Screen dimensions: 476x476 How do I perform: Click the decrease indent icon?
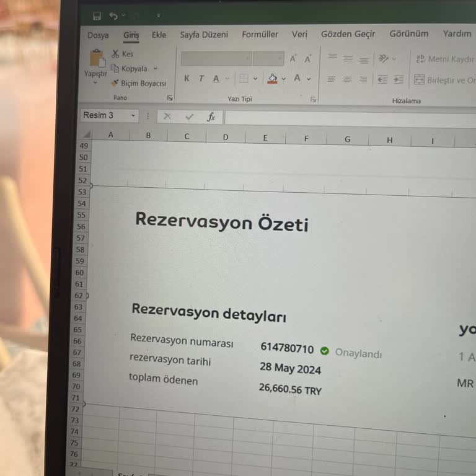382,79
